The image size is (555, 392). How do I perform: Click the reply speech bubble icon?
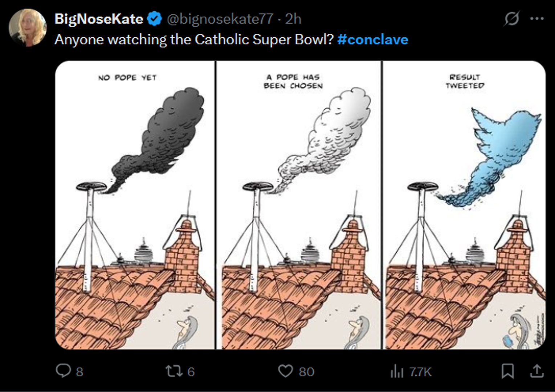(x=63, y=371)
